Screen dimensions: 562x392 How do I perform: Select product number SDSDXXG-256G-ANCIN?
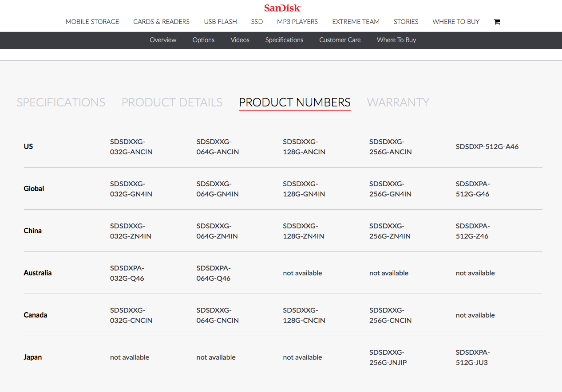pyautogui.click(x=391, y=147)
